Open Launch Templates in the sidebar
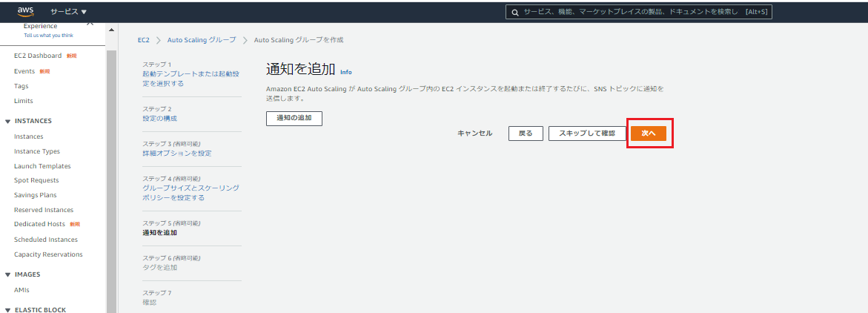The image size is (868, 313). click(x=43, y=166)
